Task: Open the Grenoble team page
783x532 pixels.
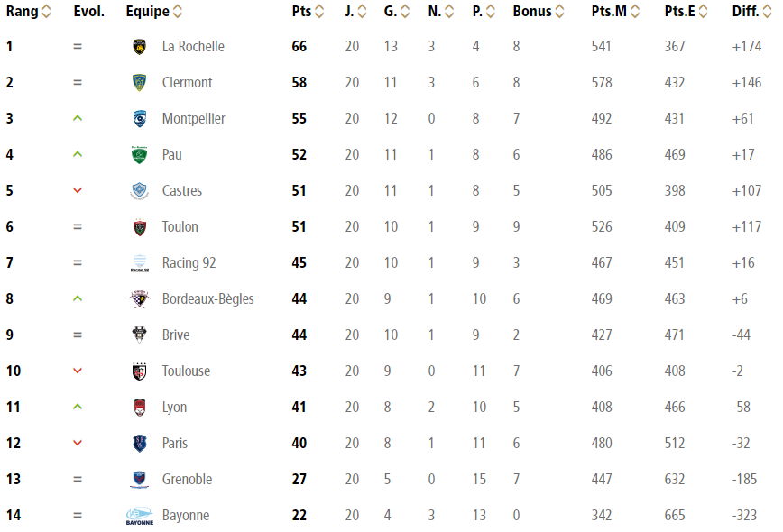Action: pyautogui.click(x=187, y=479)
